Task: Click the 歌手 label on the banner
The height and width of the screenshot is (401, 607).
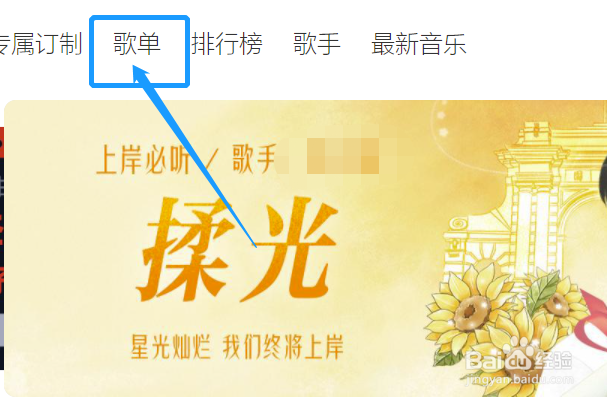Action: (x=254, y=158)
